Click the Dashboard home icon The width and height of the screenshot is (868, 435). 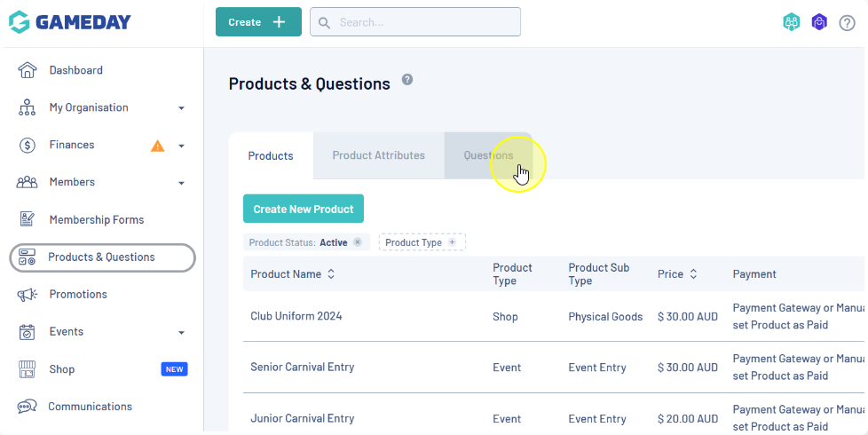[x=28, y=70]
